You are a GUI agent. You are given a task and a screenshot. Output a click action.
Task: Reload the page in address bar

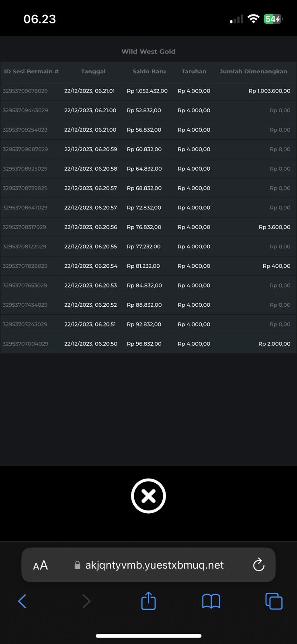tap(258, 565)
